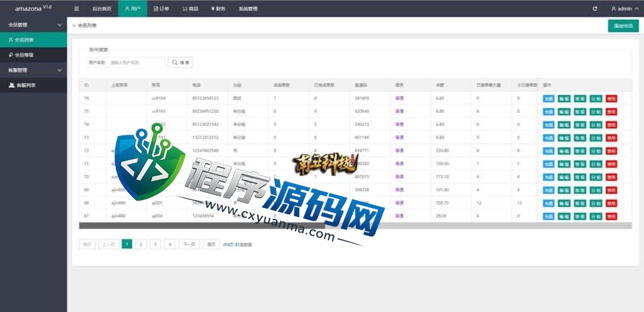This screenshot has height=312, width=644.
Task: Click the 尾页 last page button
Action: pos(211,244)
